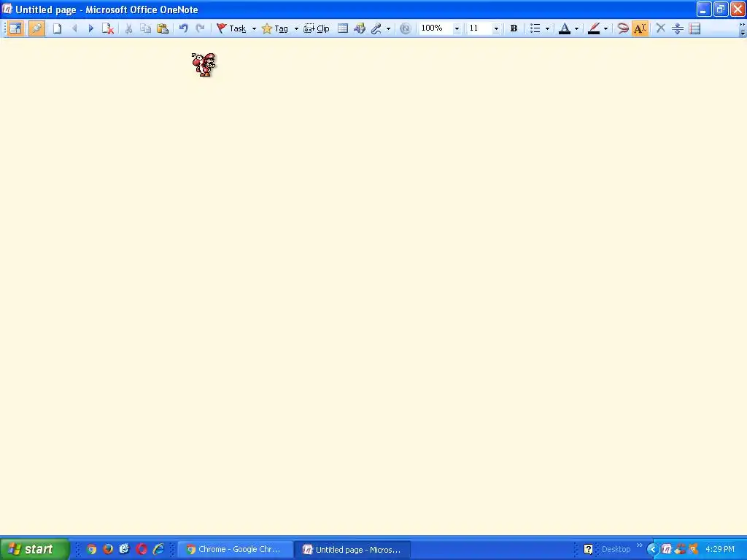Image resolution: width=747 pixels, height=560 pixels.
Task: Click the grayed sync icon
Action: pos(405,28)
